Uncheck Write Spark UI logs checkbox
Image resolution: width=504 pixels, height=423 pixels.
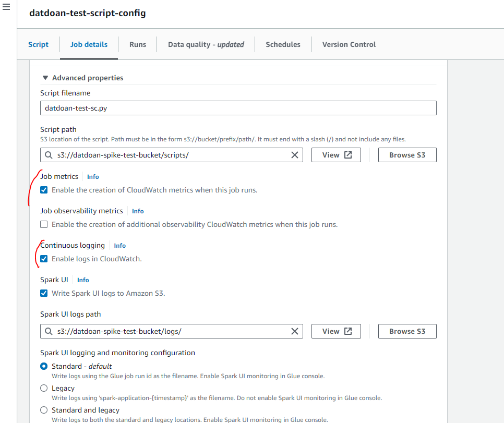pyautogui.click(x=44, y=294)
